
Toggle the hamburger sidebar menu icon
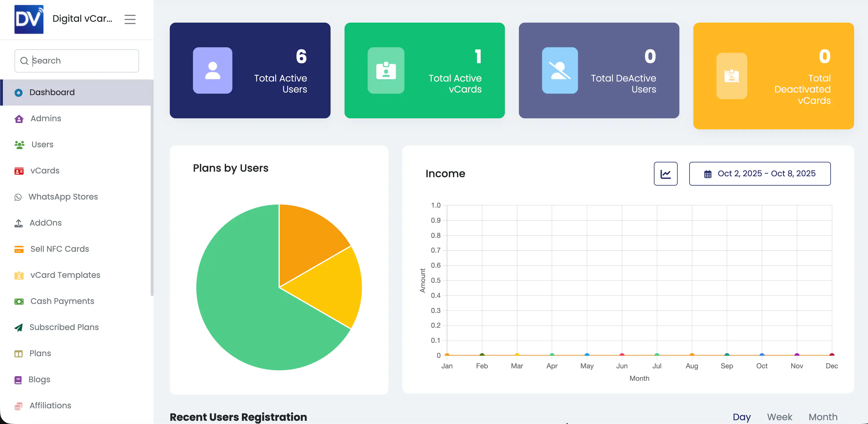click(x=130, y=19)
